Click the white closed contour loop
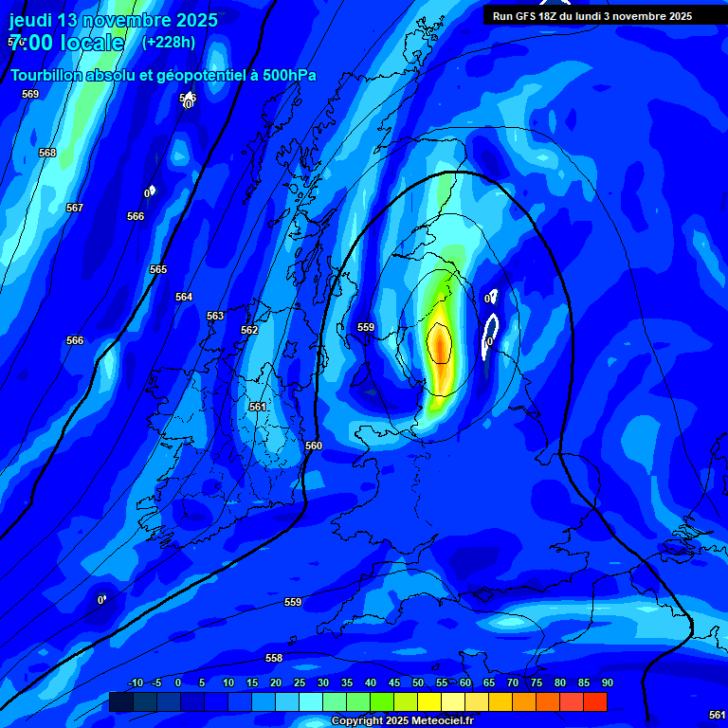The width and height of the screenshot is (728, 728). point(491,336)
